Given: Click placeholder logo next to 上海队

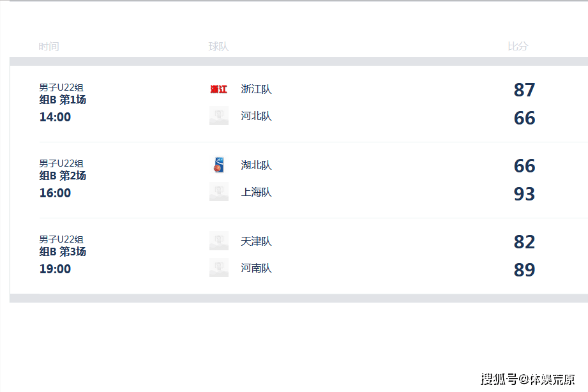Looking at the screenshot, I should (218, 192).
